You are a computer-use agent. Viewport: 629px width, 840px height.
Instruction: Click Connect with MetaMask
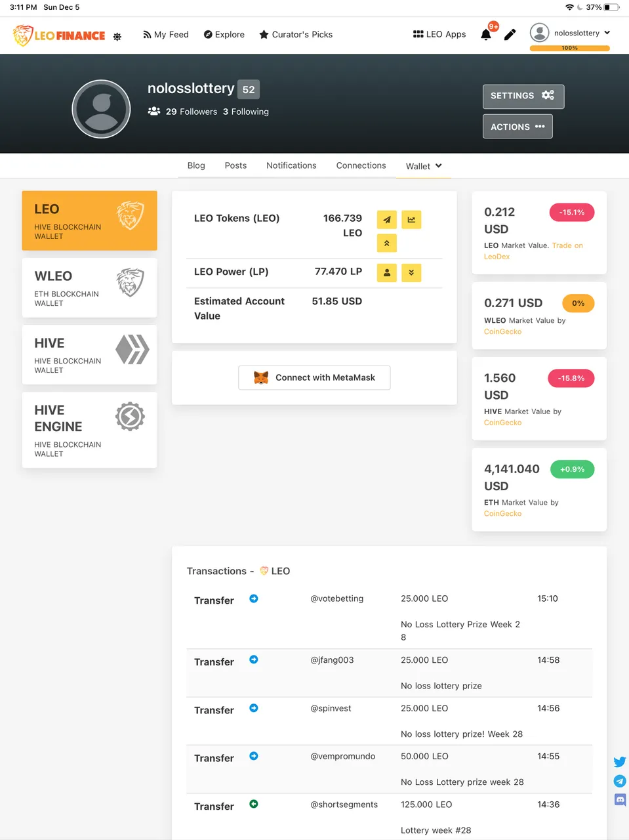(x=314, y=377)
